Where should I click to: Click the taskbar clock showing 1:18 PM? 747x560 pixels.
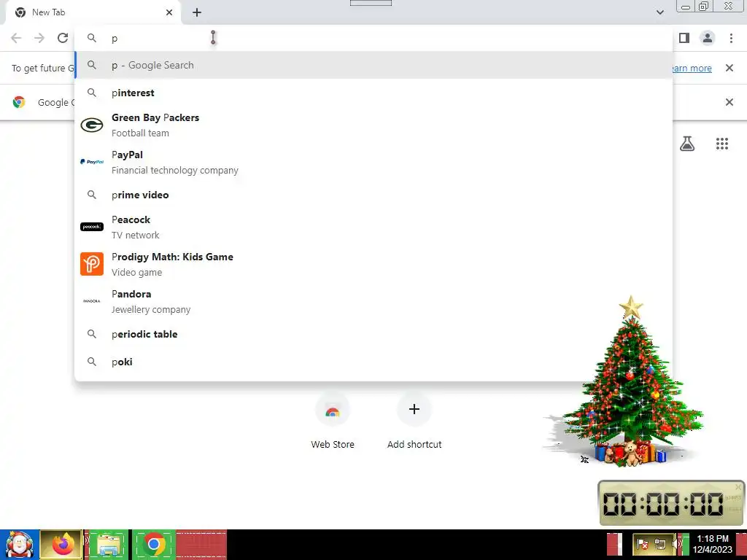[712, 544]
